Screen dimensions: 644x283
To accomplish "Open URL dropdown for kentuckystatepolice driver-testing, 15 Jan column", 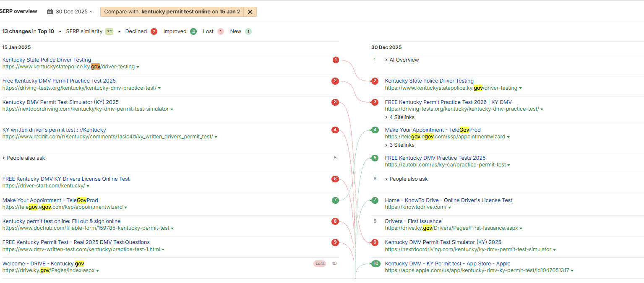I will tap(138, 67).
